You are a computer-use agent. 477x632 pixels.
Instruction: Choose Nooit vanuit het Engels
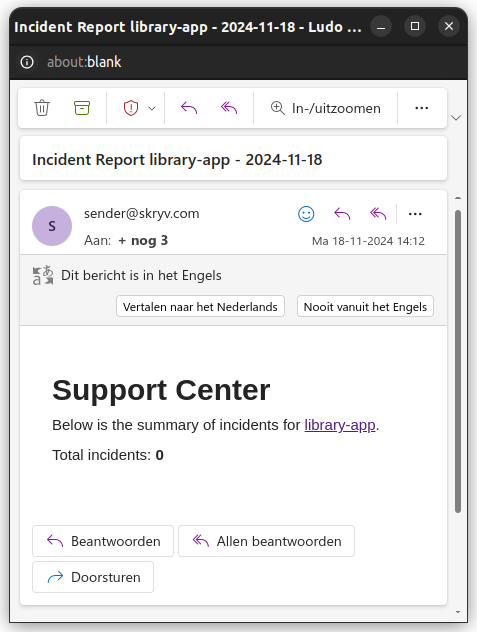tap(365, 307)
